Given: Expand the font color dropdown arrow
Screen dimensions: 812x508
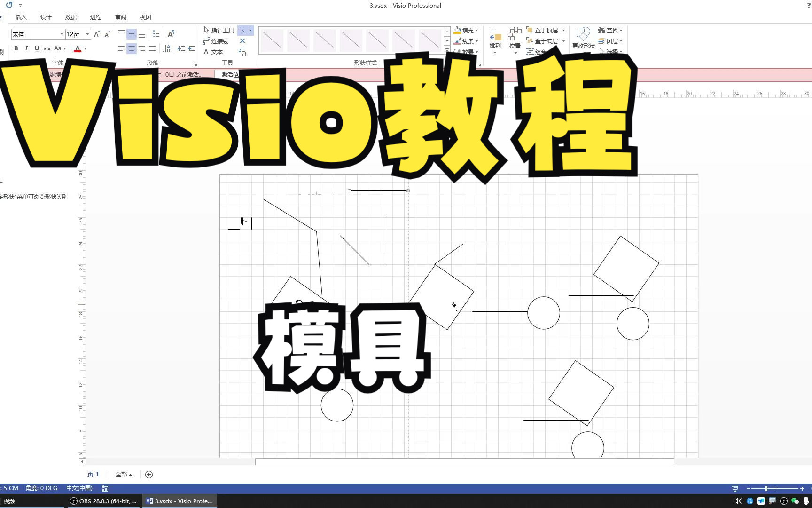Looking at the screenshot, I should click(85, 48).
